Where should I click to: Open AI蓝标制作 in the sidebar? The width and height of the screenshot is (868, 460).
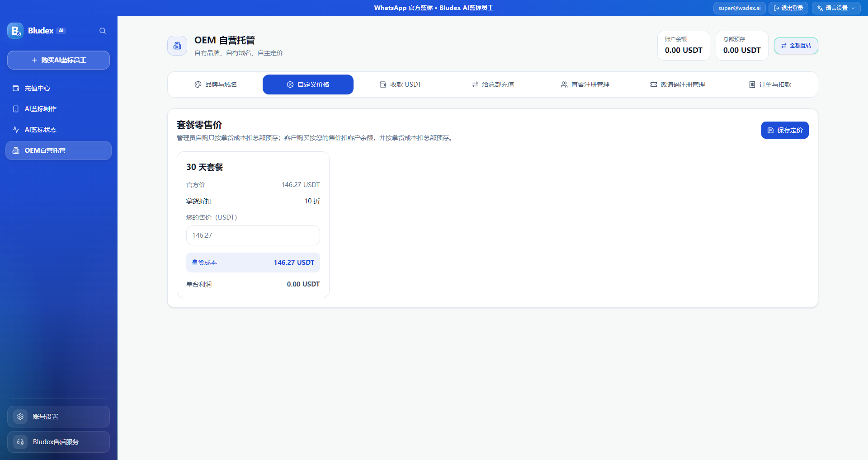click(58, 109)
